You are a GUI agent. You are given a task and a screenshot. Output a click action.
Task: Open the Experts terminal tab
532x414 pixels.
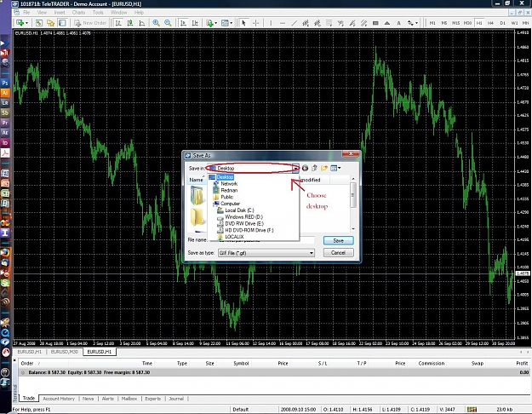click(x=152, y=399)
